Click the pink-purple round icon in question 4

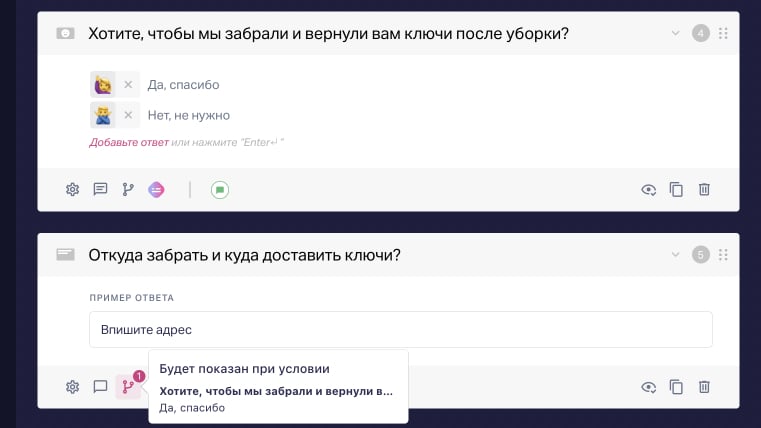click(156, 189)
